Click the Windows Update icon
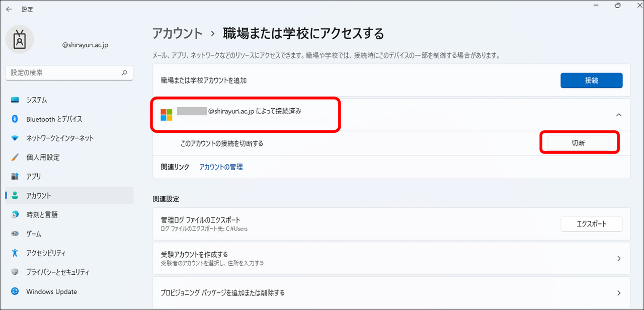The height and width of the screenshot is (310, 644). click(x=15, y=291)
